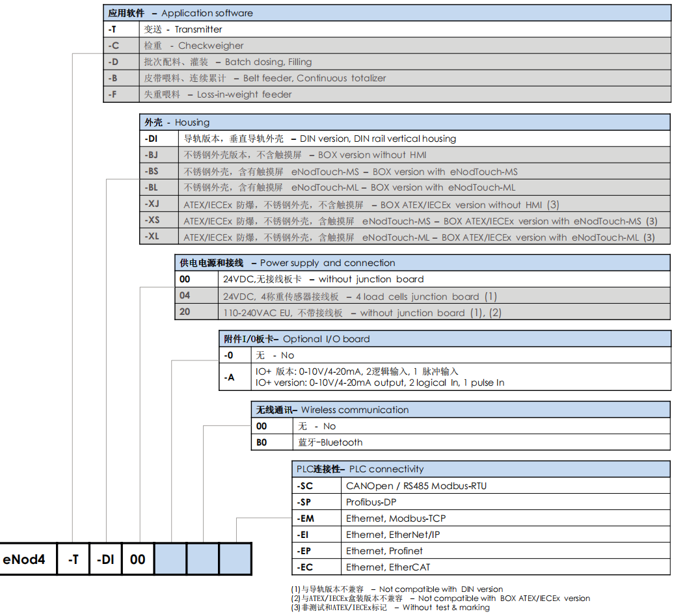Select PLC code '-EI'
685x616 pixels.
click(x=316, y=535)
